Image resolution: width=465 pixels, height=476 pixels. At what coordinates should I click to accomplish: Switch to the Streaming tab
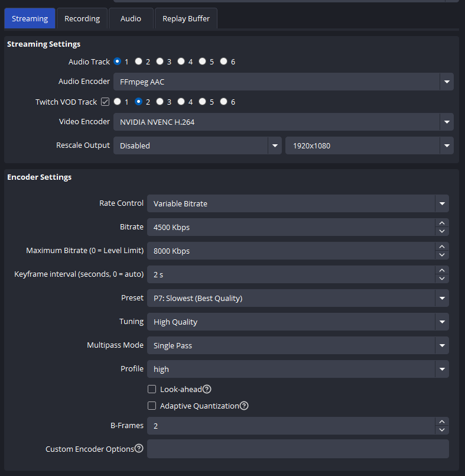(x=30, y=18)
